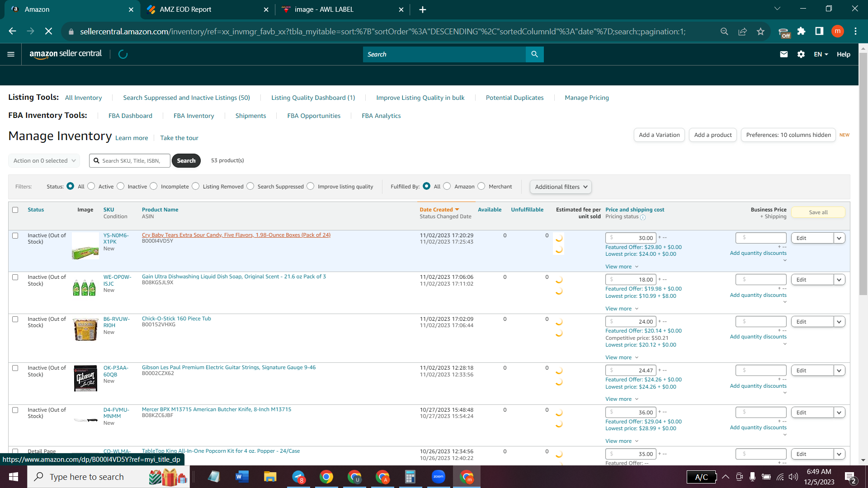Image resolution: width=868 pixels, height=488 pixels.
Task: Tick the select-all checkbox in the table header
Action: point(15,210)
